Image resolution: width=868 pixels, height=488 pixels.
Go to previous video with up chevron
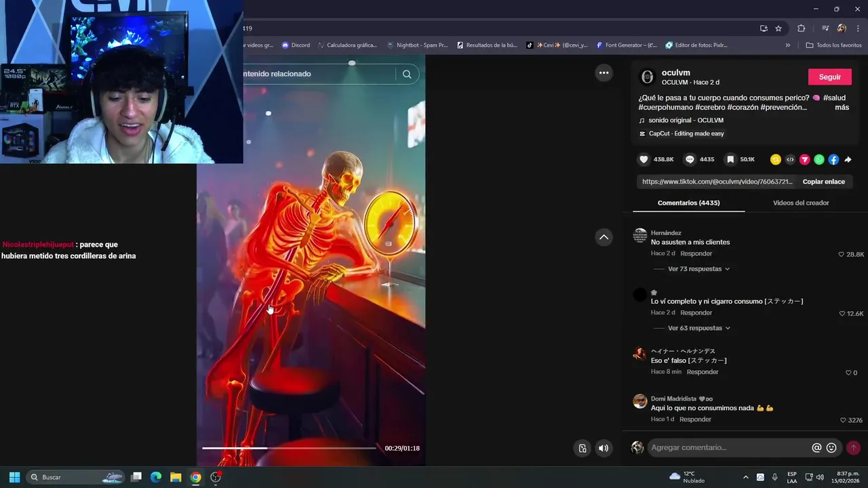604,237
